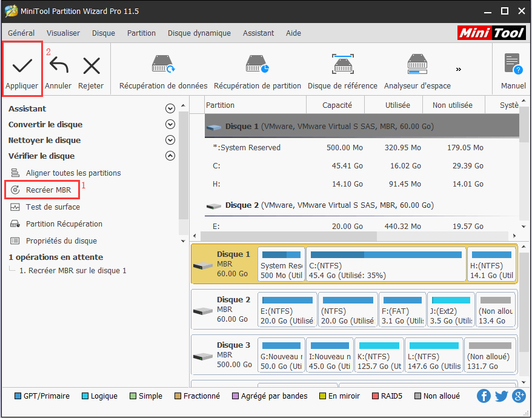This screenshot has height=418, width=532.
Task: Sort by Partition column header
Action: (256, 105)
